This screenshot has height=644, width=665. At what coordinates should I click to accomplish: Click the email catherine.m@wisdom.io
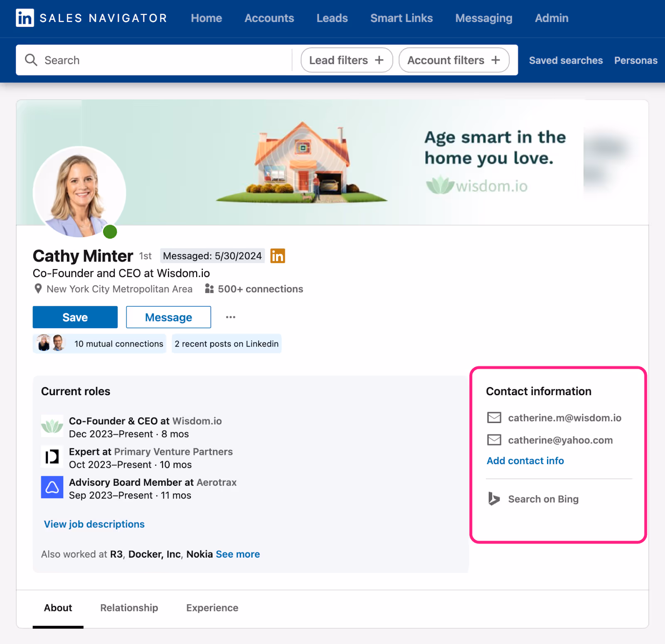click(x=565, y=418)
